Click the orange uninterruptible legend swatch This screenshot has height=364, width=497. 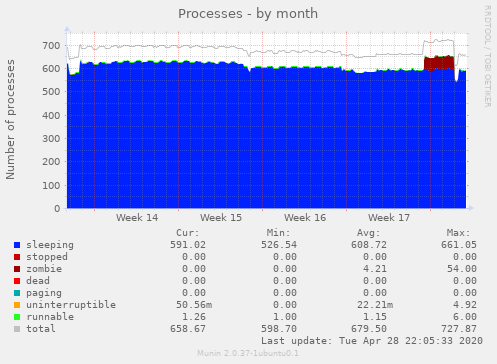pos(17,305)
